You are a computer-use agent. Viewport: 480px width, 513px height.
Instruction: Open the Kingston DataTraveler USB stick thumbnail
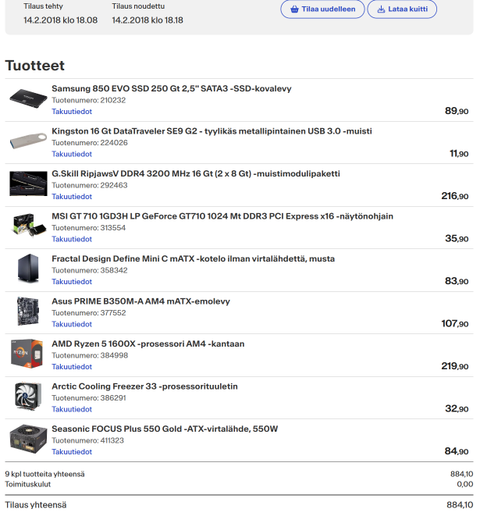pos(28,141)
